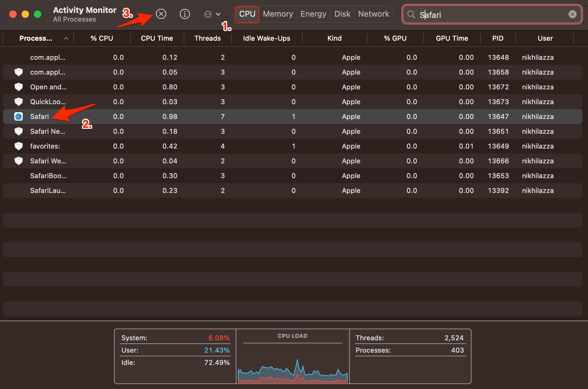This screenshot has width=588, height=389.
Task: Click inside the Safari search field
Action: pos(493,14)
